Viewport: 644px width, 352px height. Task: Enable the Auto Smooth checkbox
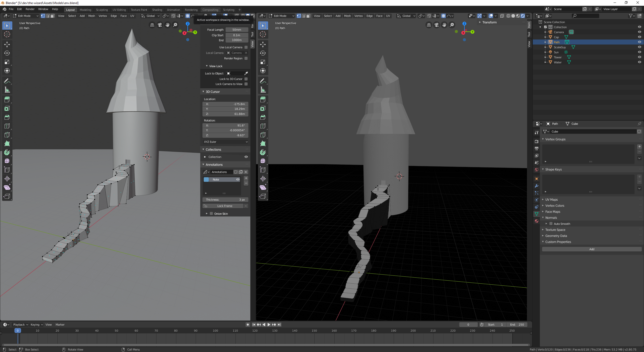coord(551,224)
